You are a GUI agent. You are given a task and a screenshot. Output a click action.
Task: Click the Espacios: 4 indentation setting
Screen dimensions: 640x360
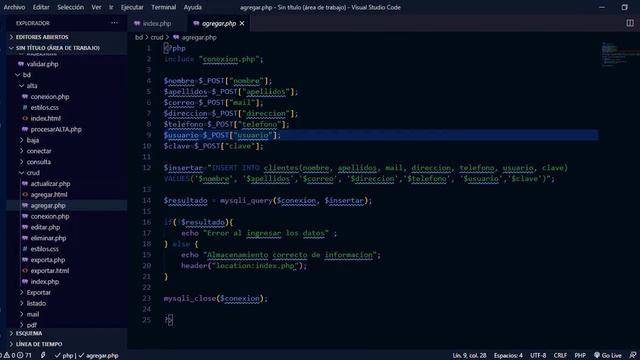508,356
